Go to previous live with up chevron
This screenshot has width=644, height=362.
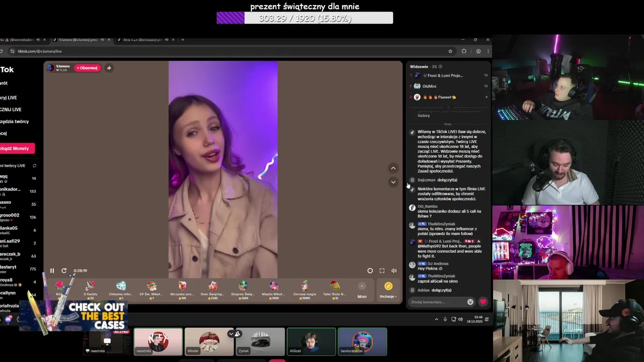point(393,168)
